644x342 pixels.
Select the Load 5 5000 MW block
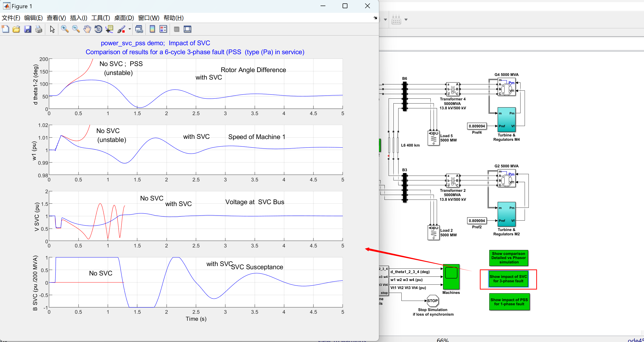tap(434, 138)
